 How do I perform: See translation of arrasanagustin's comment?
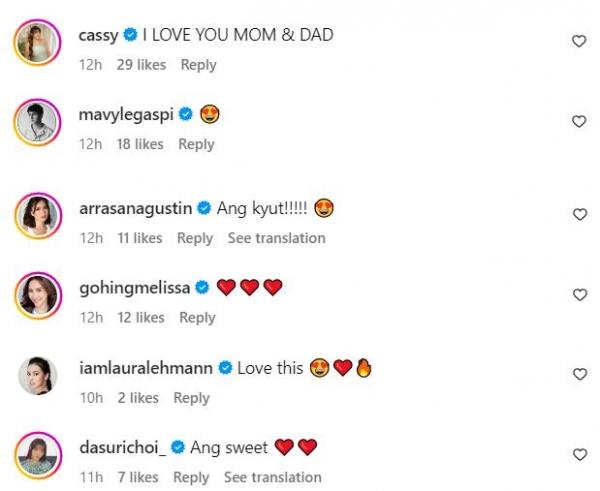(276, 238)
